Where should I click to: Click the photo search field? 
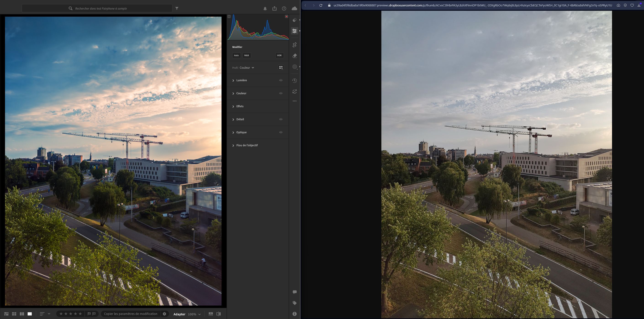[100, 8]
